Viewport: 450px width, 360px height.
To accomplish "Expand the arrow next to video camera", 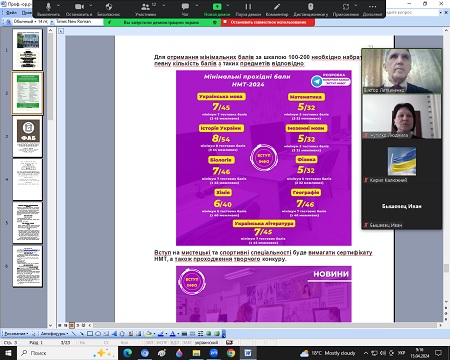I will click(90, 6).
